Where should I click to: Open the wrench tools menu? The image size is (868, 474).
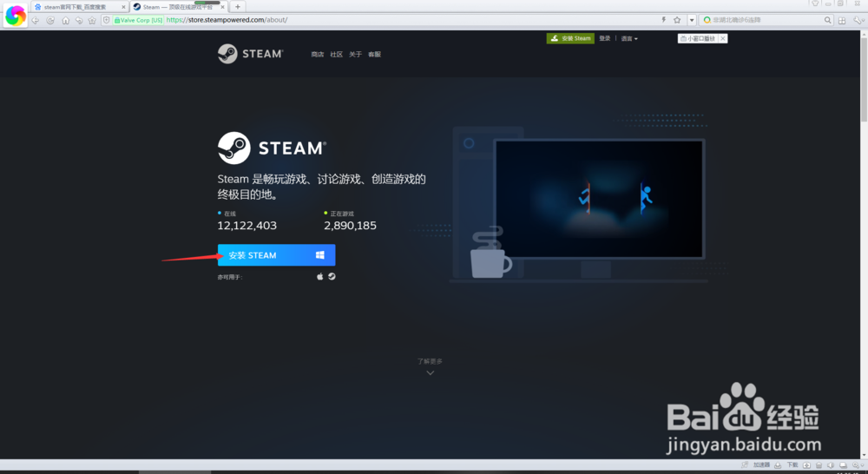click(x=858, y=21)
